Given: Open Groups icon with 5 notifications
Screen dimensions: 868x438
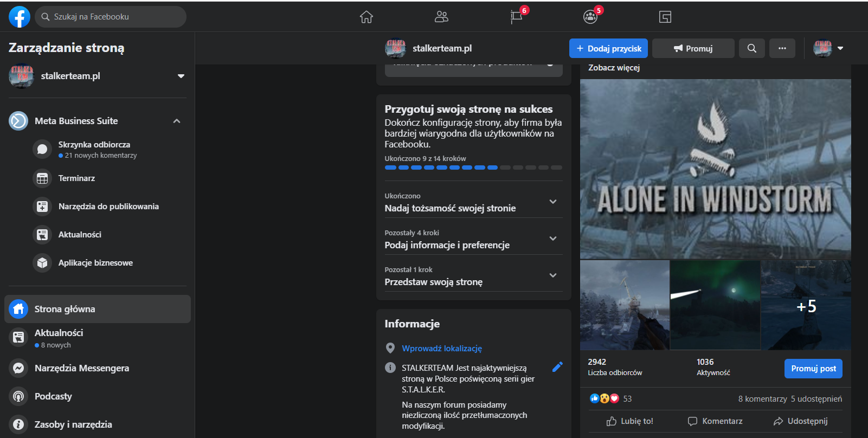Looking at the screenshot, I should coord(591,17).
